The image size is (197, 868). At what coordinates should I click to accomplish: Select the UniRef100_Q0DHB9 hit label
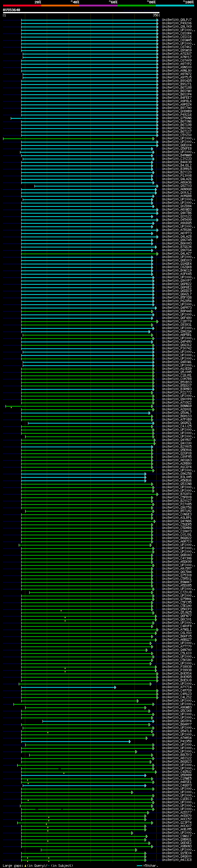pyautogui.click(x=177, y=111)
